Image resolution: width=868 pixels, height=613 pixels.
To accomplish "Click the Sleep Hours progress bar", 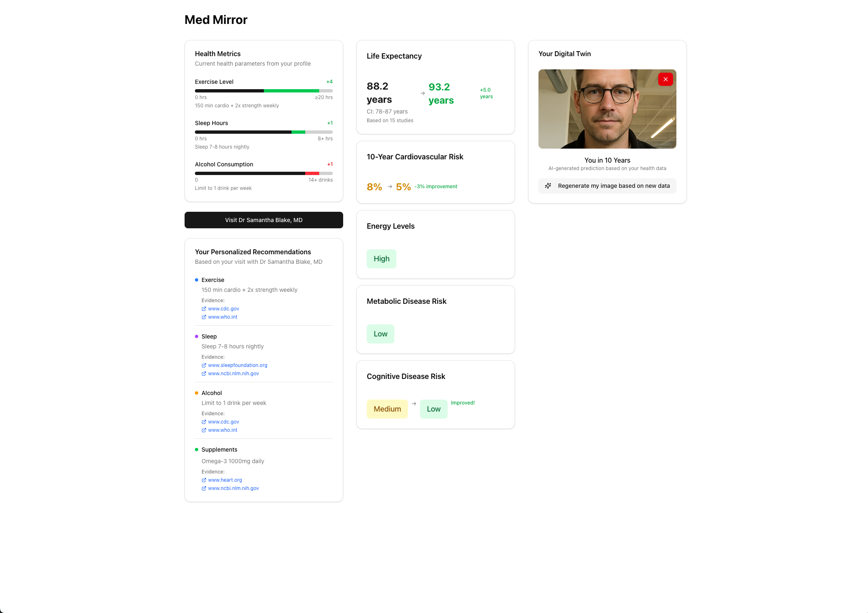I will pyautogui.click(x=263, y=132).
